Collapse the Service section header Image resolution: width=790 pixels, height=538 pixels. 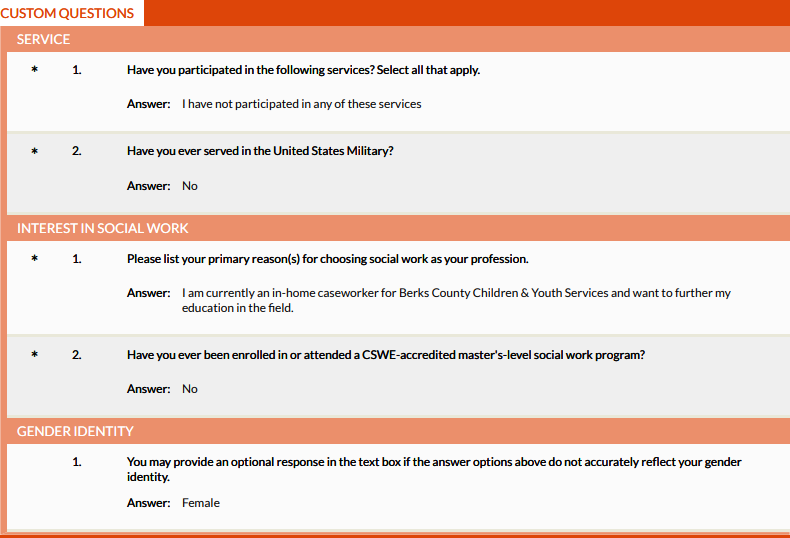(44, 39)
